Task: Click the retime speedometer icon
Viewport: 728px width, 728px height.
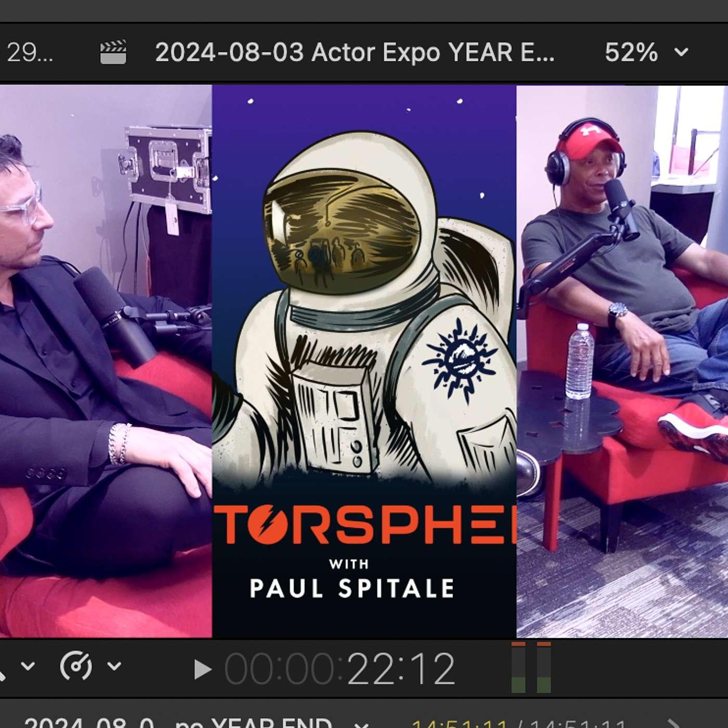Action: [x=76, y=666]
